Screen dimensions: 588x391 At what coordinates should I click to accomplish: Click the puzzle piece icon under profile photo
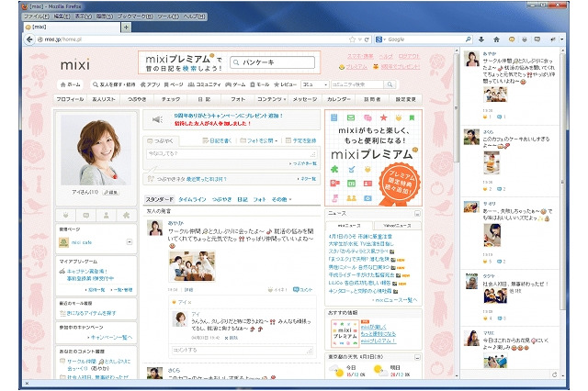click(127, 215)
